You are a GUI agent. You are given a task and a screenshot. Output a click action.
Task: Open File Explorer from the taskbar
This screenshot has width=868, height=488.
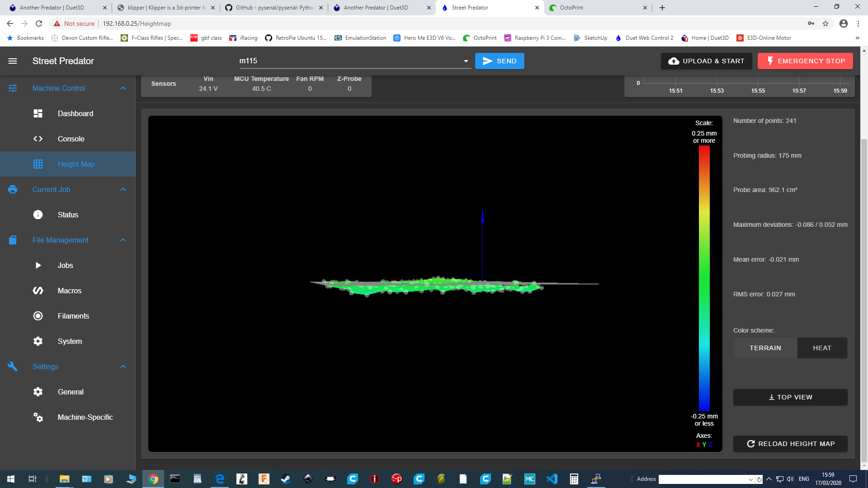pyautogui.click(x=64, y=479)
